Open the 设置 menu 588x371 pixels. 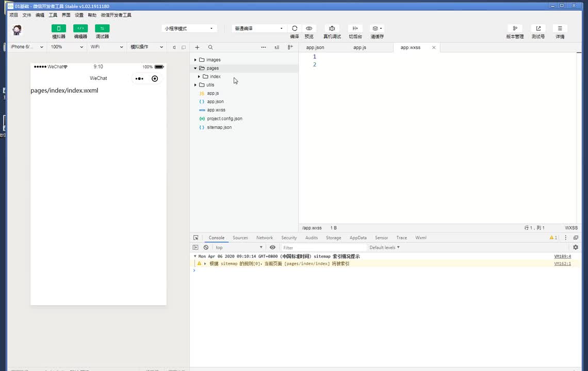click(x=79, y=15)
